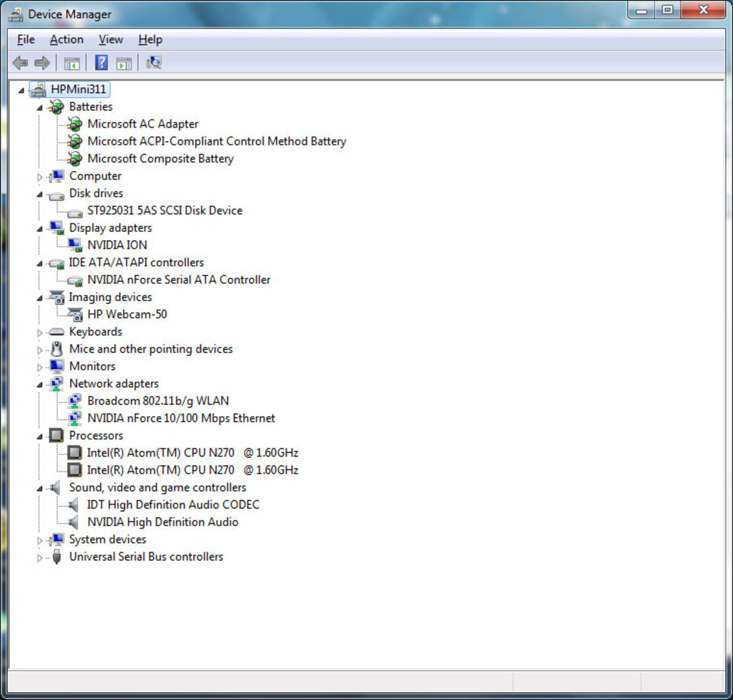Viewport: 733px width, 700px height.
Task: Click the Broadcom 802.11b/g WLAN adapter icon
Action: [x=75, y=401]
